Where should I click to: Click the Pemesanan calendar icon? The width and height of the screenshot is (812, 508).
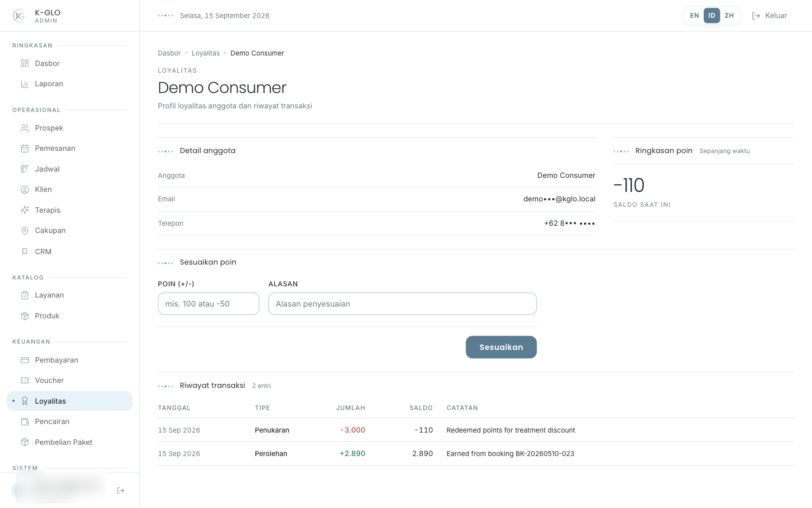click(25, 149)
